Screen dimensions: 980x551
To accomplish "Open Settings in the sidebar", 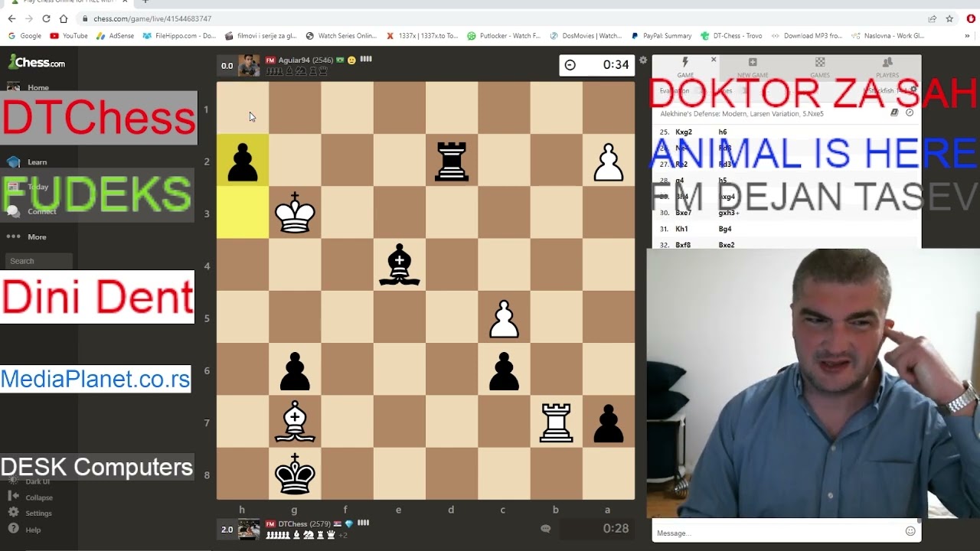I will (31, 514).
